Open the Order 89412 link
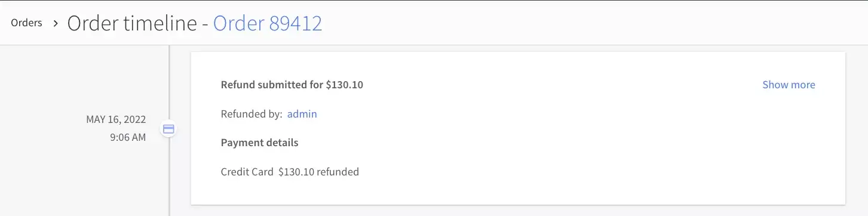This screenshot has width=868, height=216. pyautogui.click(x=268, y=23)
